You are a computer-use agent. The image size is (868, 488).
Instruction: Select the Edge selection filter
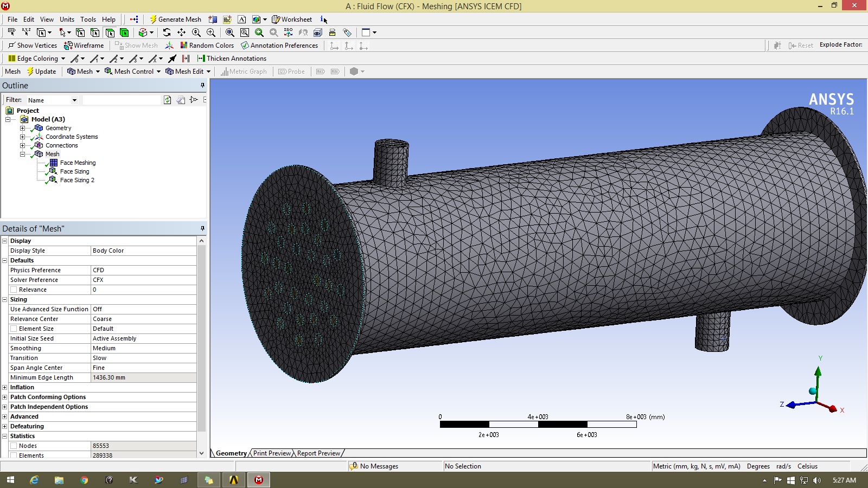[x=95, y=33]
